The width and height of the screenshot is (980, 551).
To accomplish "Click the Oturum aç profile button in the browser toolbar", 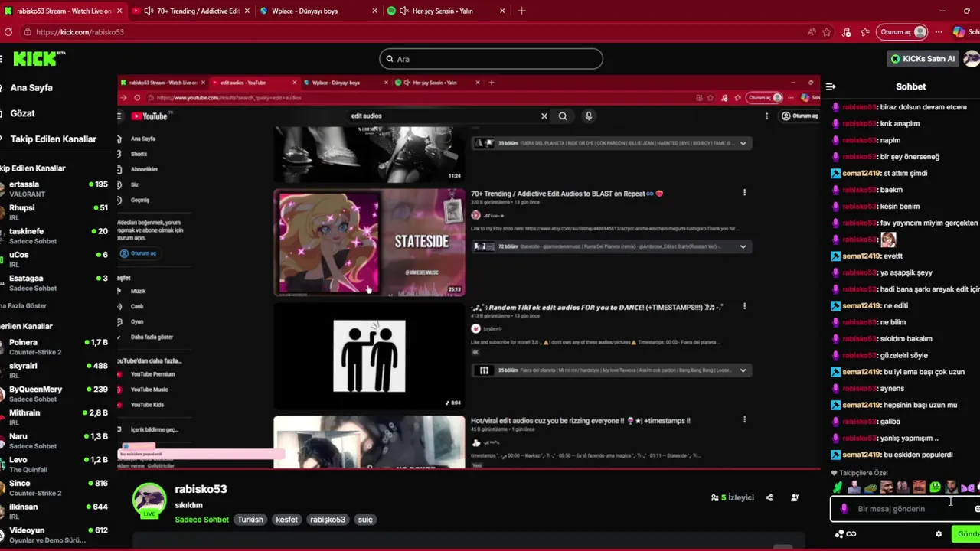I will click(x=903, y=32).
